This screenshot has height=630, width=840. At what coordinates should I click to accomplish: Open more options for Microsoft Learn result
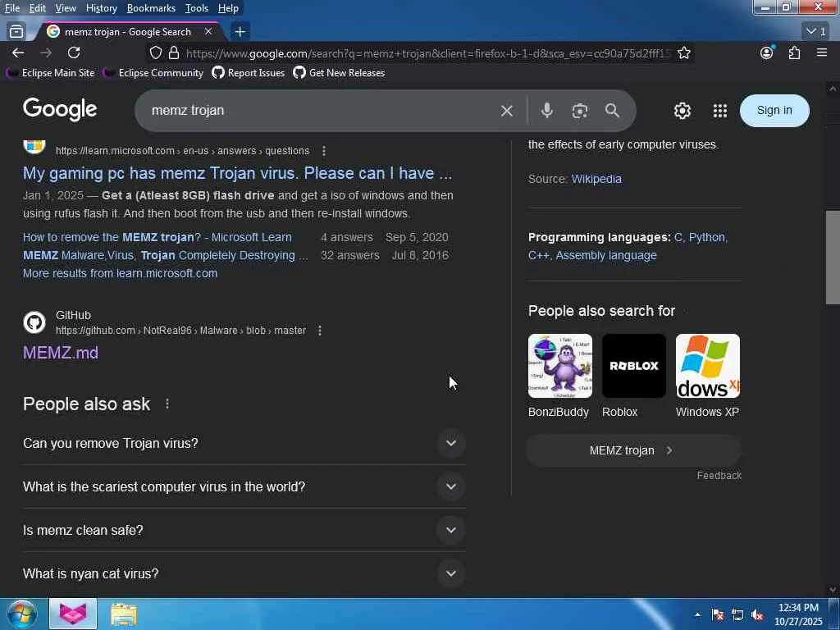click(x=323, y=151)
